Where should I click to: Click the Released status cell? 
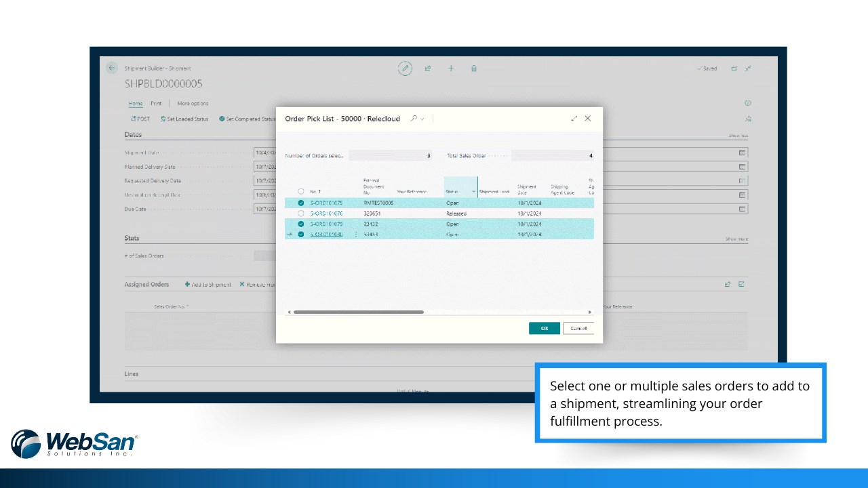point(456,213)
